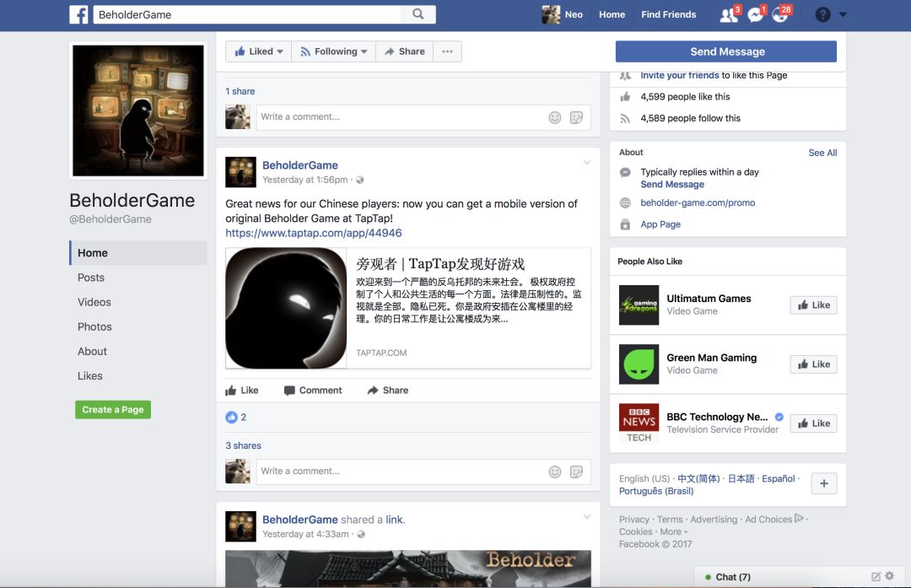Viewport: 911px width, 588px height.
Task: Open the BeholderGame page profile picture
Action: 138,111
